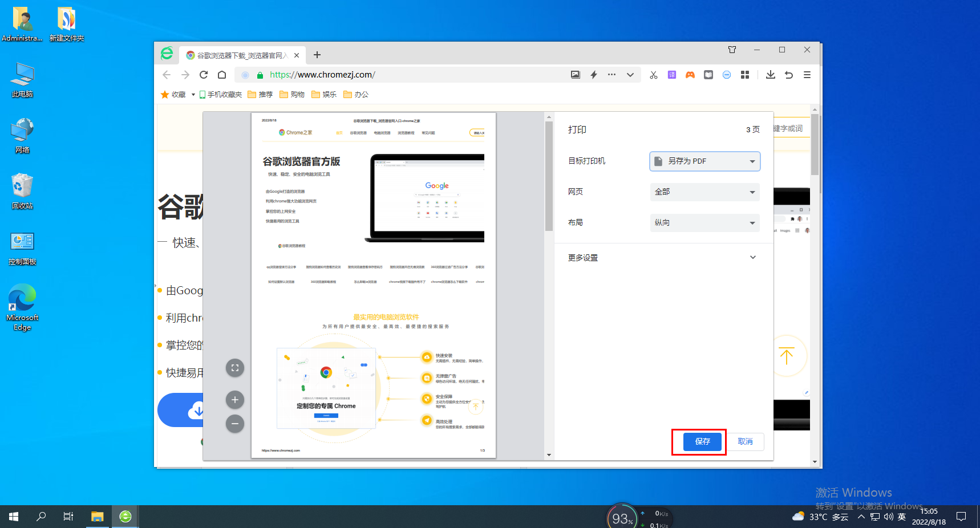This screenshot has width=980, height=528.
Task: Open the orange game controller extension
Action: coord(690,75)
